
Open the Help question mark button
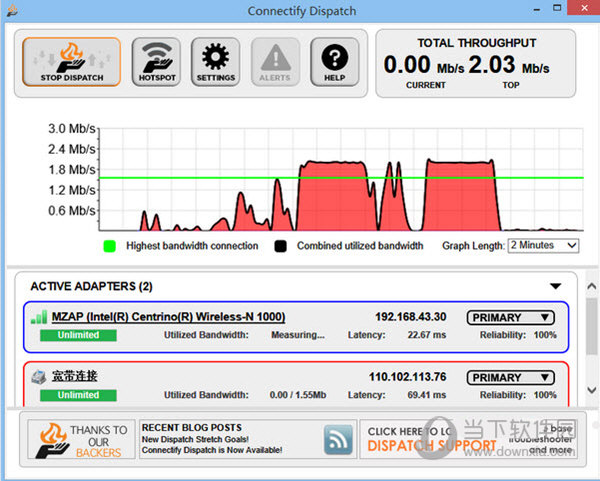pos(335,62)
